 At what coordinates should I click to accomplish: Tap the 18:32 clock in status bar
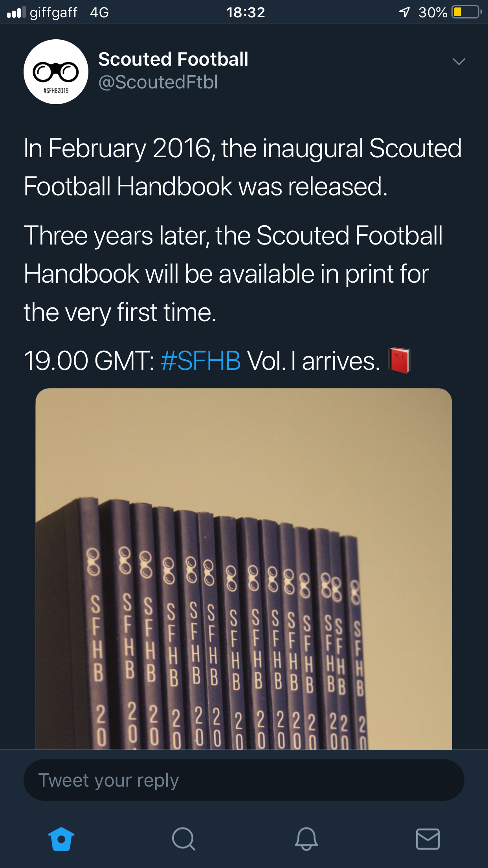246,12
